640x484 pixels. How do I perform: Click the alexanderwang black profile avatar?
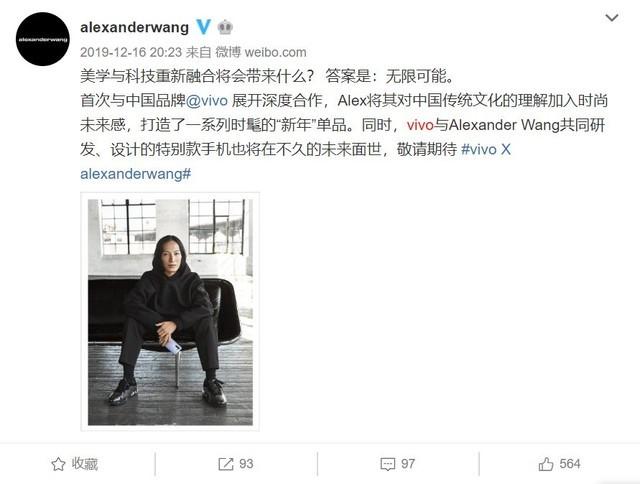click(43, 39)
